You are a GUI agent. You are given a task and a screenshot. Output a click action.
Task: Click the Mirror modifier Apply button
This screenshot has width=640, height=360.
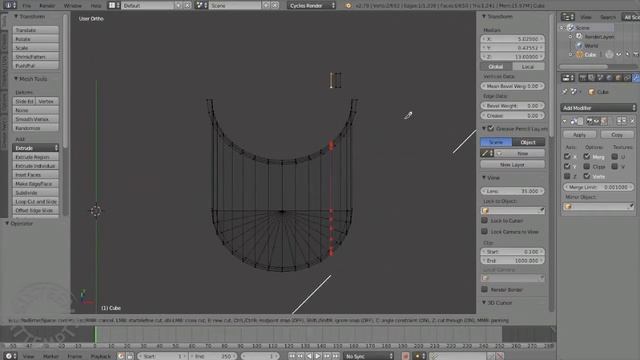[580, 135]
